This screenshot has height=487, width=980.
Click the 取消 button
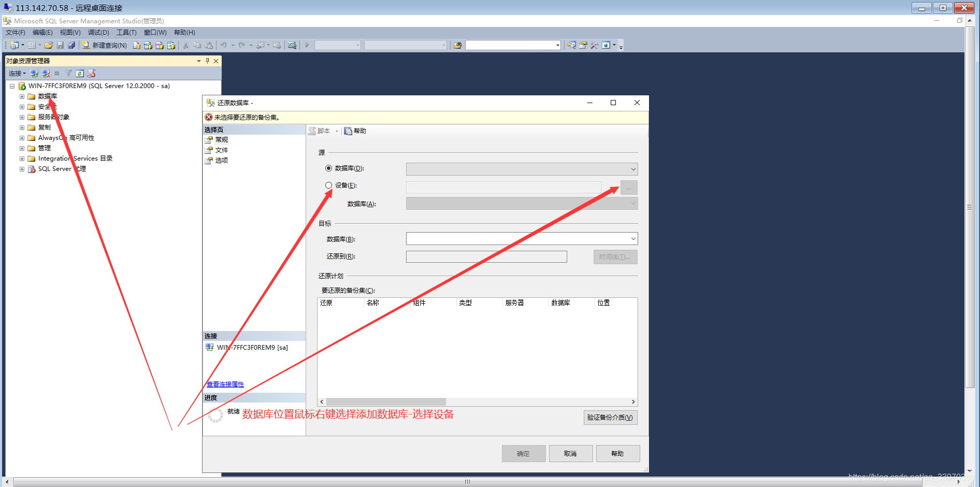(570, 453)
